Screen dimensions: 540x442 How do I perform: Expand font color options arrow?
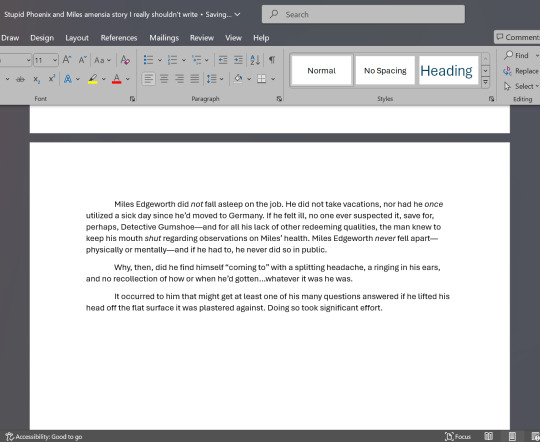[127, 79]
